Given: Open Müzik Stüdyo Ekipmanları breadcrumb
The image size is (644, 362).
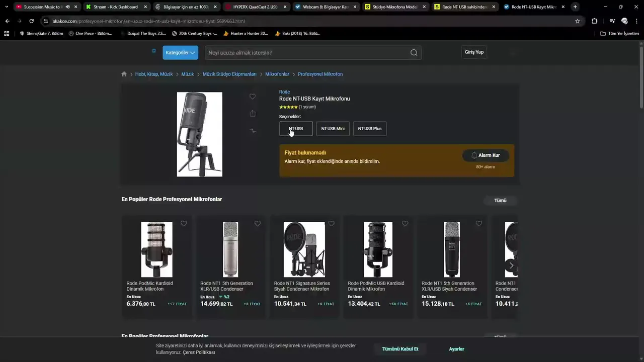Looking at the screenshot, I should (x=229, y=74).
